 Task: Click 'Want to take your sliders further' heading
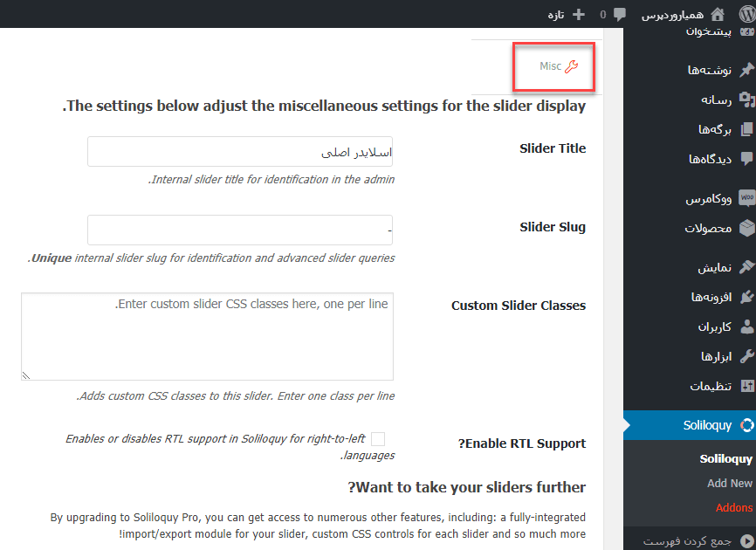pyautogui.click(x=467, y=487)
